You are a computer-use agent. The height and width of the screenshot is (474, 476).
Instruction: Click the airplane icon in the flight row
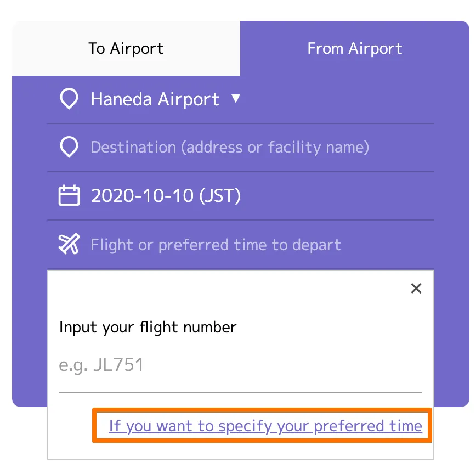[69, 244]
